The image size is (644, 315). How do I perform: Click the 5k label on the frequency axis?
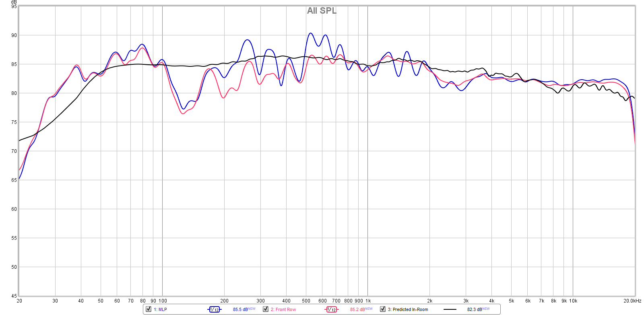[512, 301]
